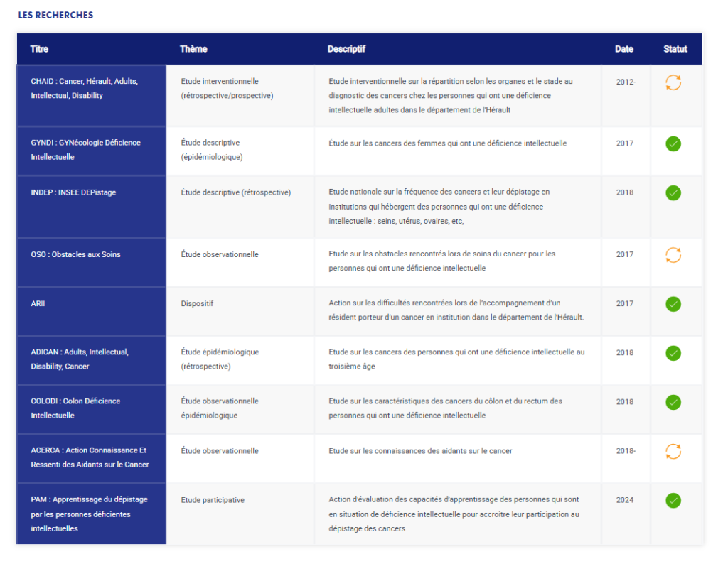Image resolution: width=728 pixels, height=564 pixels.
Task: Open the CHAID study title
Action: click(x=84, y=88)
